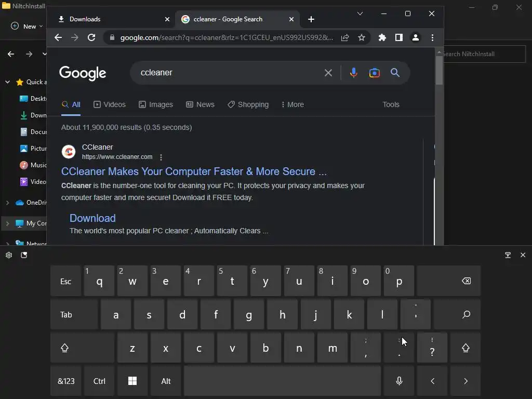The image size is (532, 399).
Task: Clear the Google search box with X
Action: tap(328, 73)
